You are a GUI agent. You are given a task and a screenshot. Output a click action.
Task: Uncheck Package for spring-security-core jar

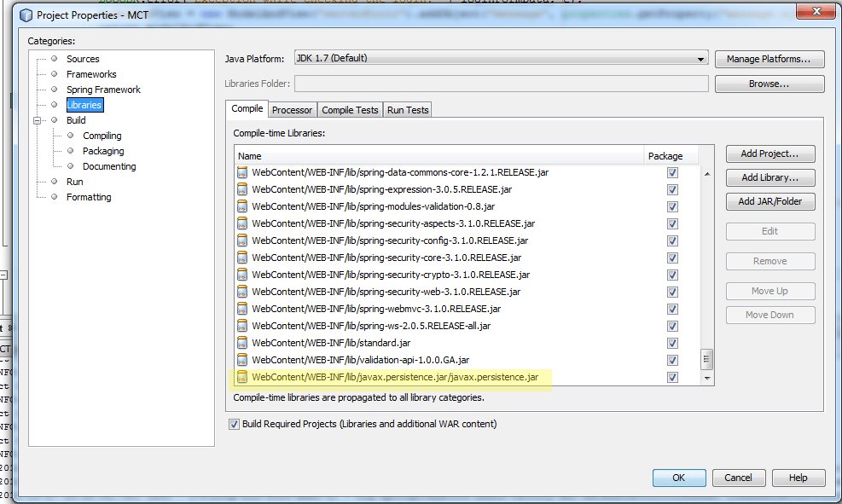click(672, 258)
